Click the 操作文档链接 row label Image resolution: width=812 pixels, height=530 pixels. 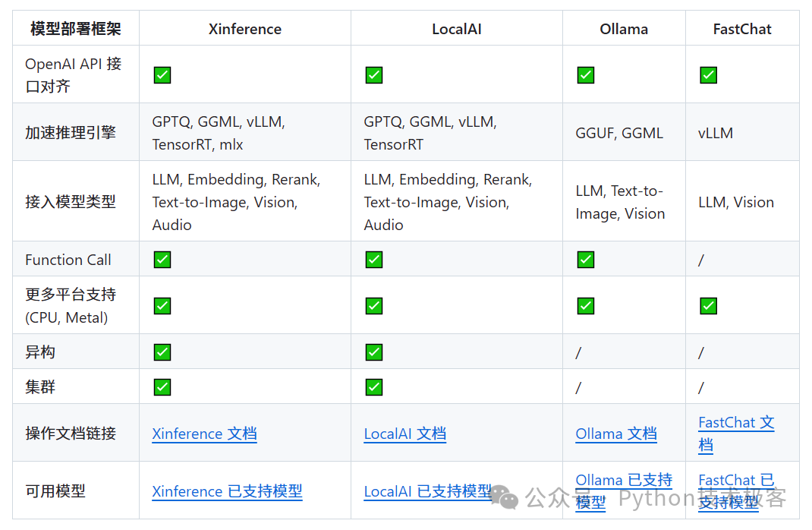pos(71,433)
